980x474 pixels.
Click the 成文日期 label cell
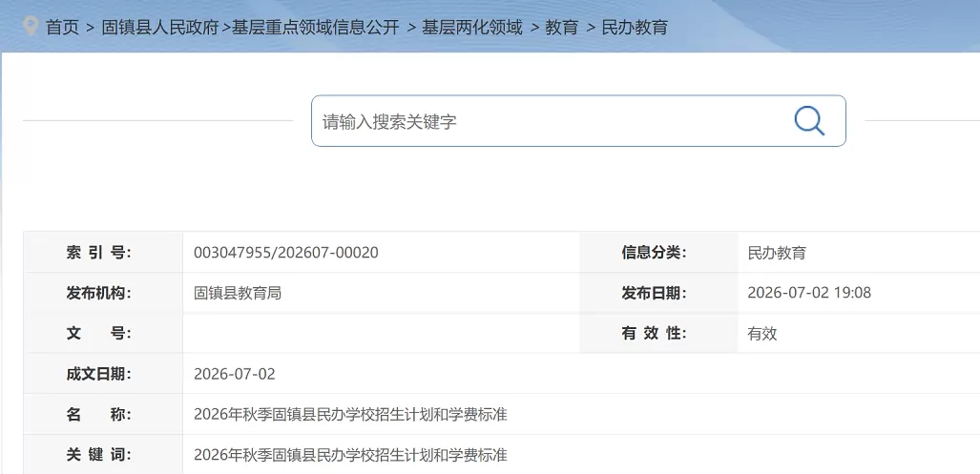click(104, 374)
